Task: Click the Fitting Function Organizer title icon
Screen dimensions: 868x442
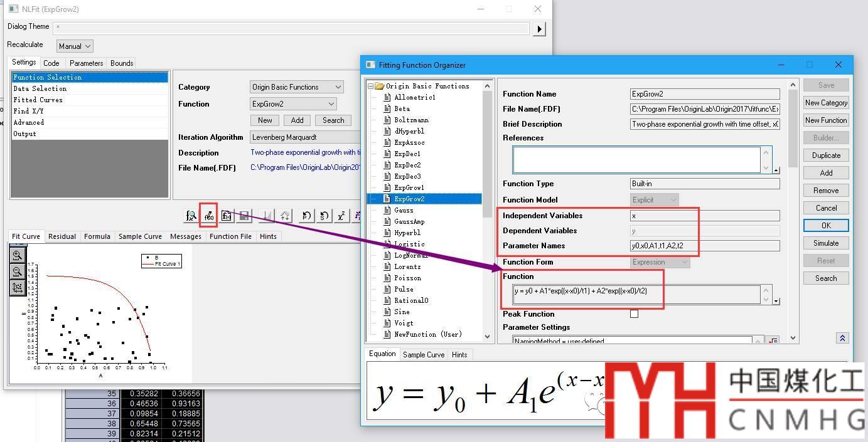Action: (370, 65)
